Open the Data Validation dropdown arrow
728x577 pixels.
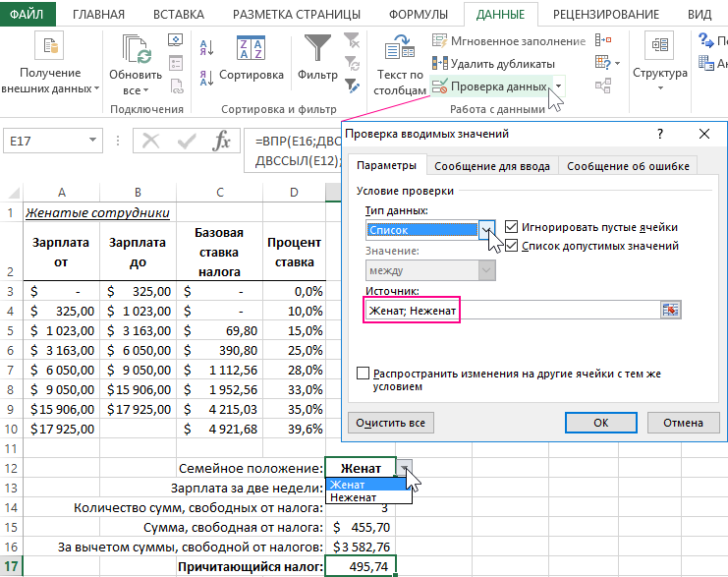tap(558, 87)
